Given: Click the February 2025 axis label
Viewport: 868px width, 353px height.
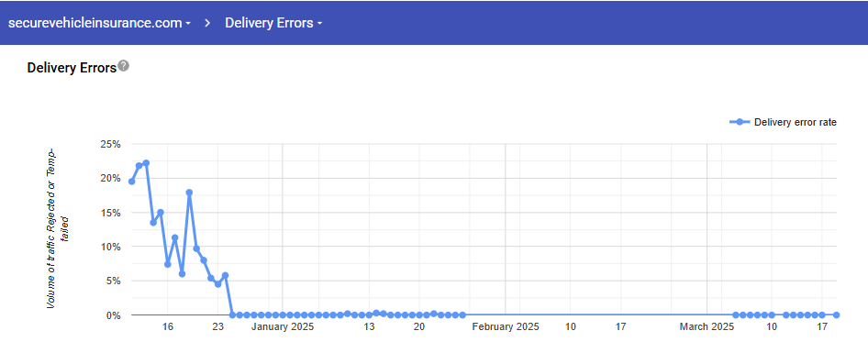Looking at the screenshot, I should click(505, 327).
